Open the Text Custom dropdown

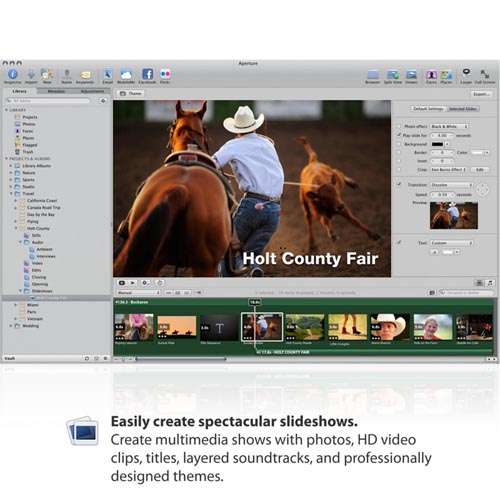pos(451,243)
